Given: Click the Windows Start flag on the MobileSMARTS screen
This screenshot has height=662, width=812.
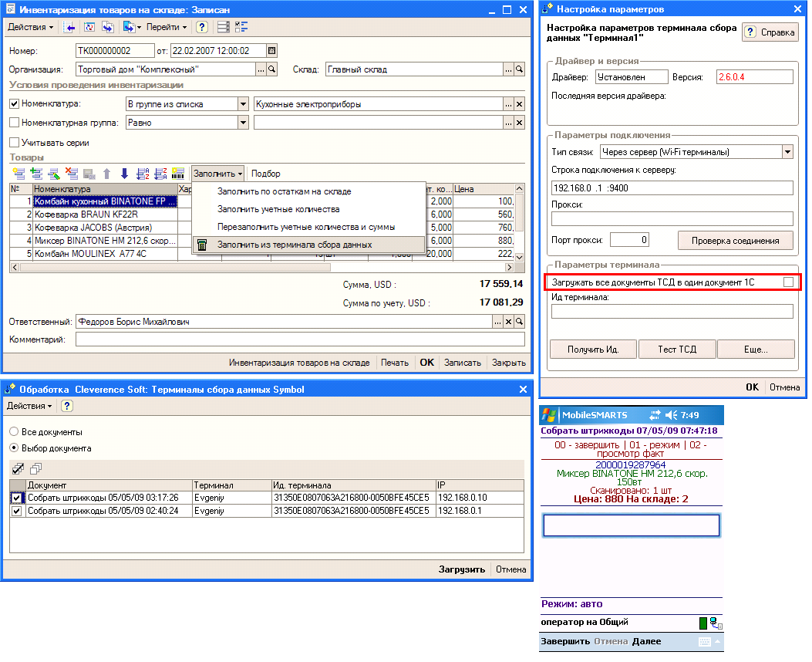Looking at the screenshot, I should click(x=548, y=414).
